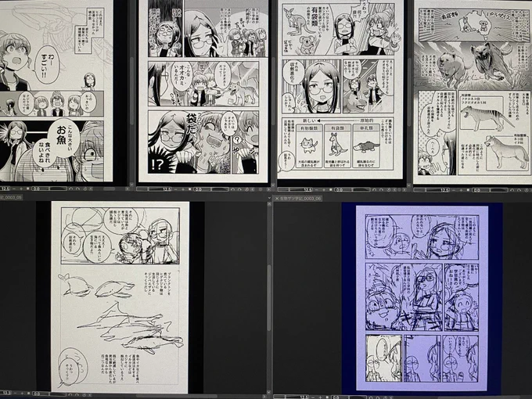Rotate the fish skeleton page canvas left

click(70, 189)
